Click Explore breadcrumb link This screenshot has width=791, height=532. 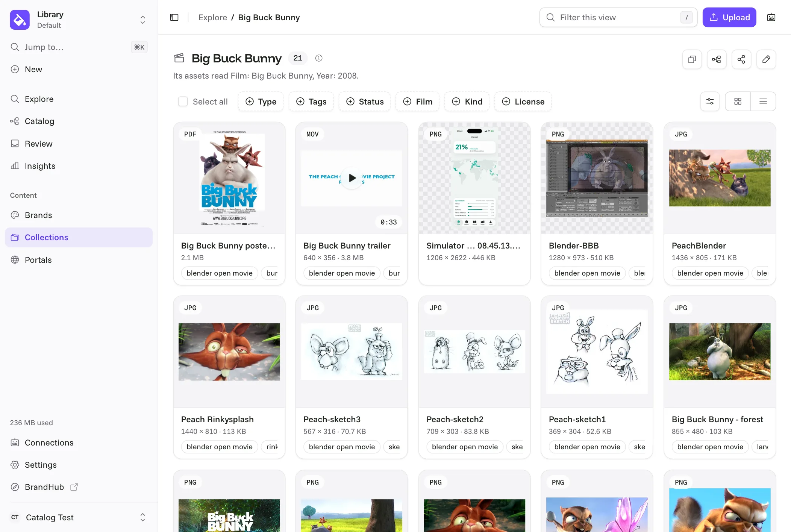(x=213, y=18)
